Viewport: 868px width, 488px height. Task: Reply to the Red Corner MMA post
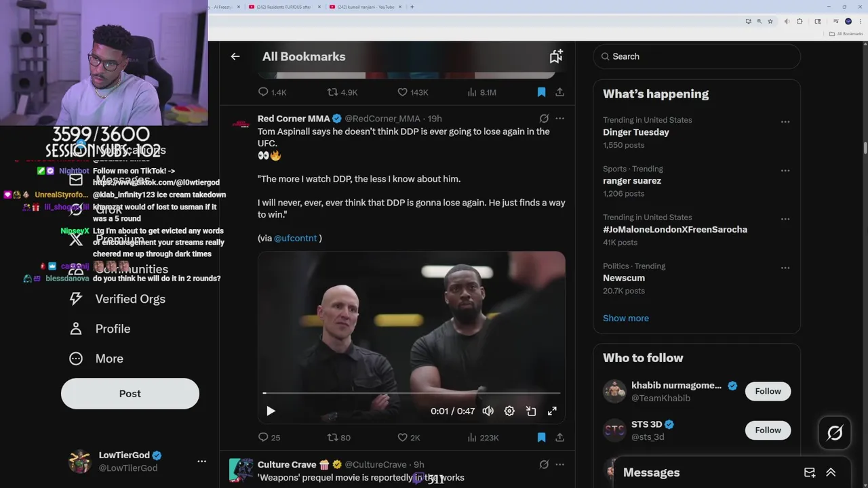[264, 437]
